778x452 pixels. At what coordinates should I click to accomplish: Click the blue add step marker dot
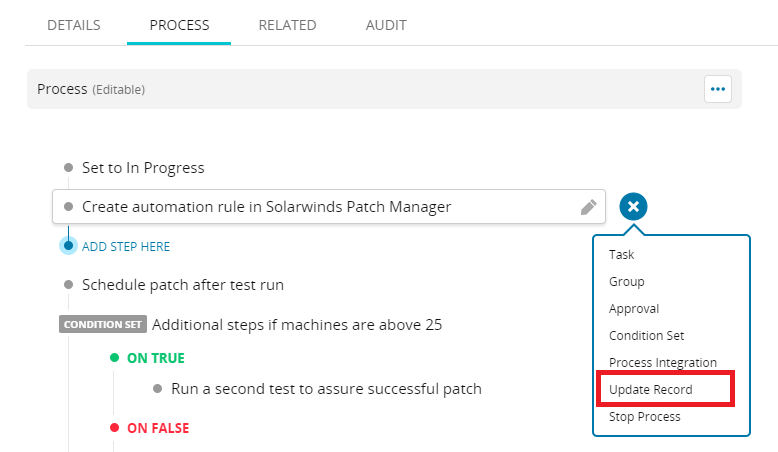pyautogui.click(x=68, y=246)
